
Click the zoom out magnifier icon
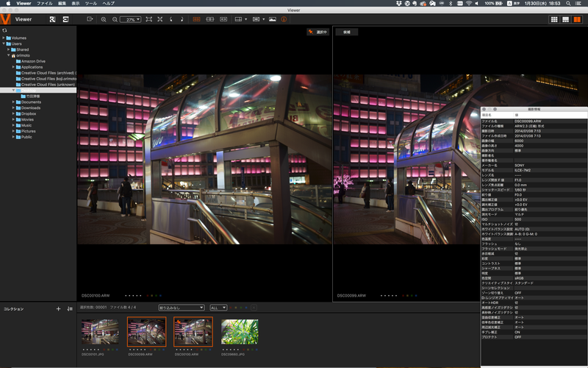(x=115, y=20)
